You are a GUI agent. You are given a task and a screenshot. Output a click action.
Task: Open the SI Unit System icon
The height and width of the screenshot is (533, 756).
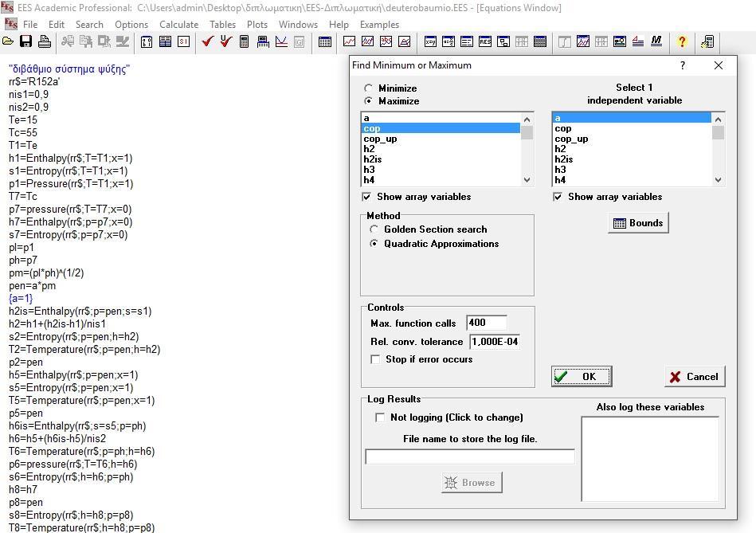183,42
